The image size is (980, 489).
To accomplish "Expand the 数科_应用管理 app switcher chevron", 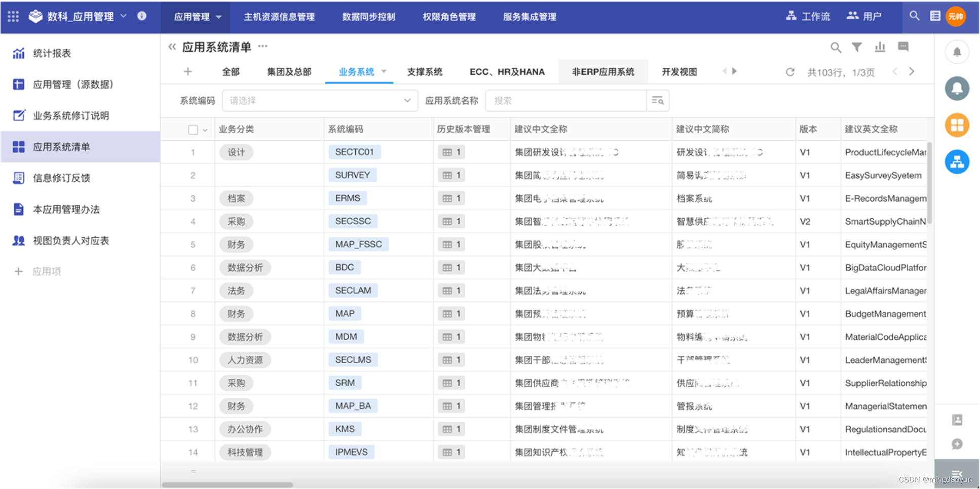I will click(x=124, y=16).
